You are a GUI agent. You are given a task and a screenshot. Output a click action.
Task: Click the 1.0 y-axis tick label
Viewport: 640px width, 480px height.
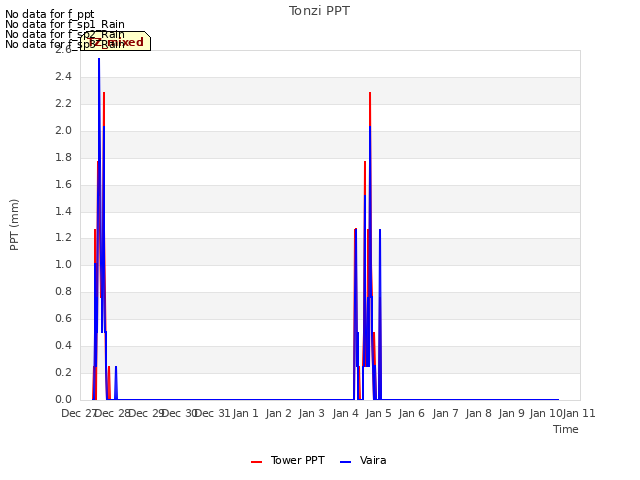pos(63,264)
